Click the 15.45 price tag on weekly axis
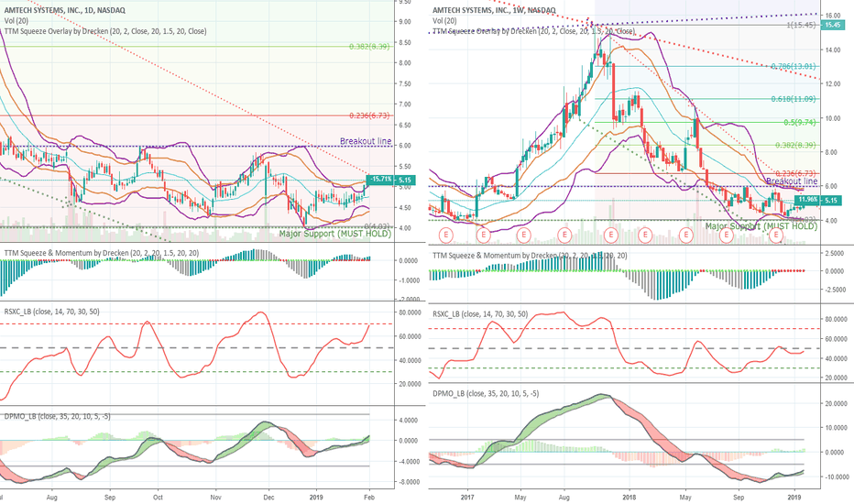The width and height of the screenshot is (854, 504). click(x=832, y=25)
